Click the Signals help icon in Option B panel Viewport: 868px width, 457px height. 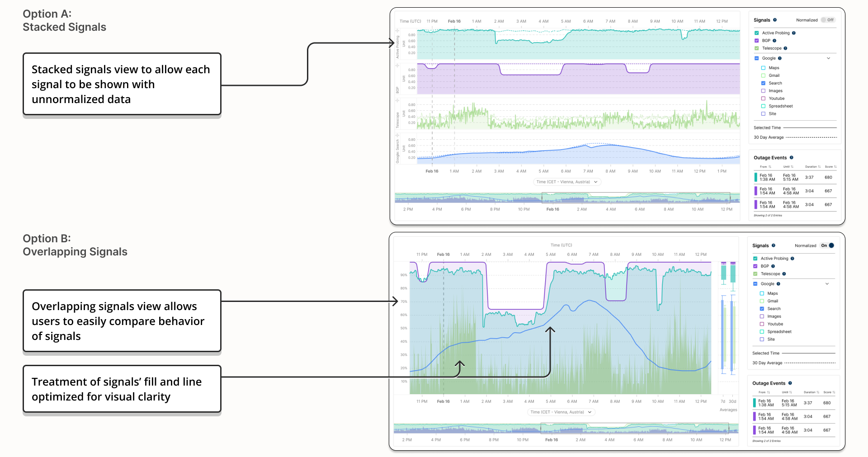click(774, 245)
